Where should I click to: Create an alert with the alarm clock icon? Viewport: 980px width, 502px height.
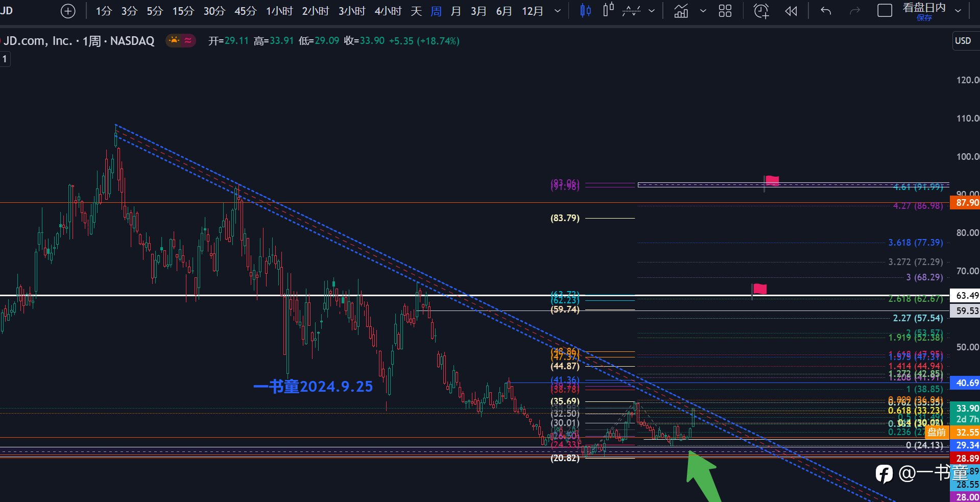click(x=761, y=11)
